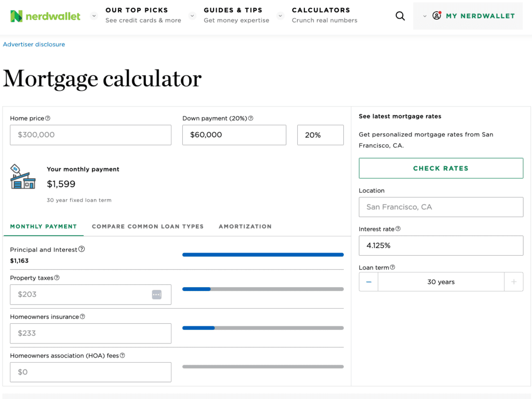
Task: Click the Interest rate help icon
Action: pos(398,229)
